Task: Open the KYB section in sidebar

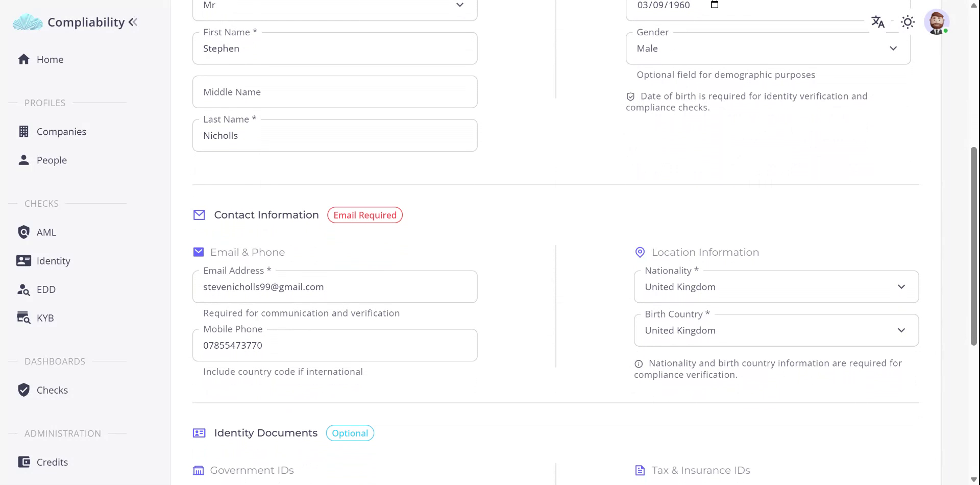Action: pyautogui.click(x=45, y=318)
